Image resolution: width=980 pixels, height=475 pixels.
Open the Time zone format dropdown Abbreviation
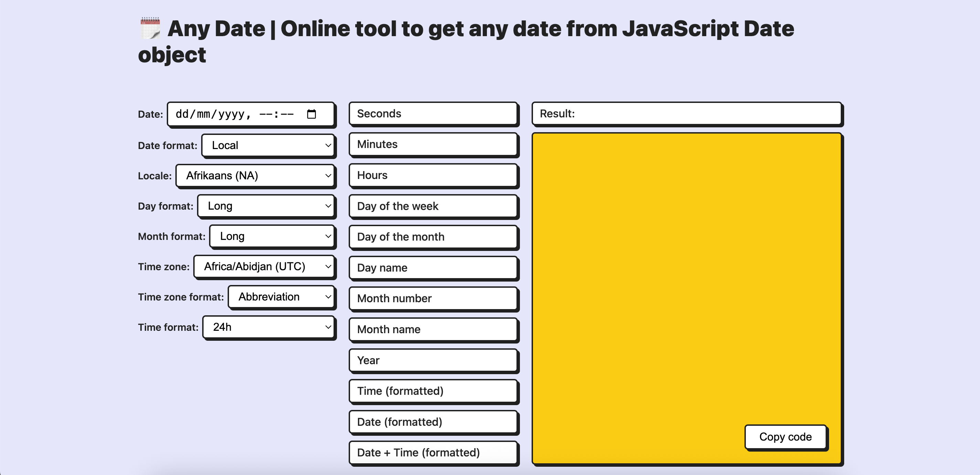tap(282, 297)
